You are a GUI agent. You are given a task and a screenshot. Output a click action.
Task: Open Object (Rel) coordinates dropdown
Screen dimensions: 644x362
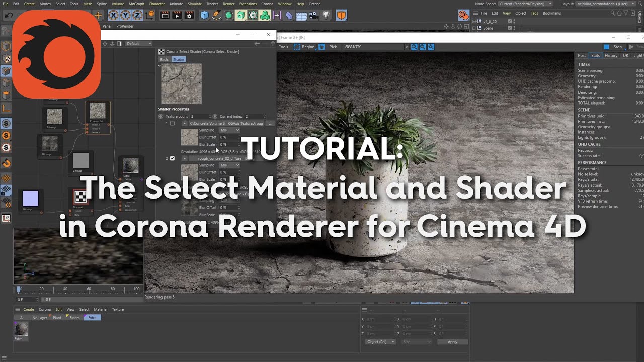point(380,342)
